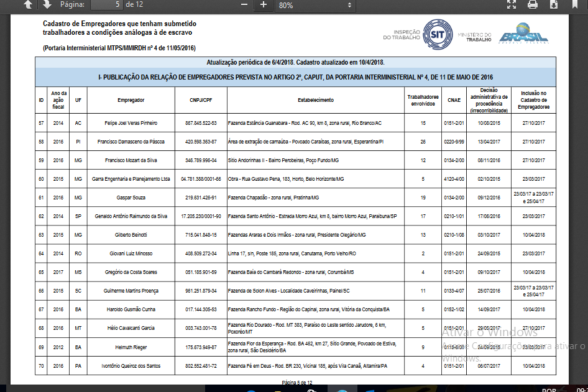Click employer name 'Gregório da Costa Soares'
The height and width of the screenshot is (392, 588).
point(131,272)
